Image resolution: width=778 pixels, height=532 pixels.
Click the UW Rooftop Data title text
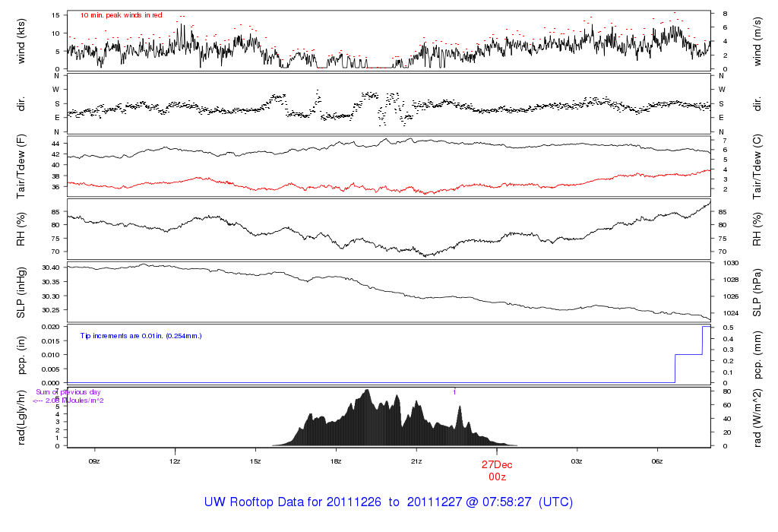coord(388,502)
